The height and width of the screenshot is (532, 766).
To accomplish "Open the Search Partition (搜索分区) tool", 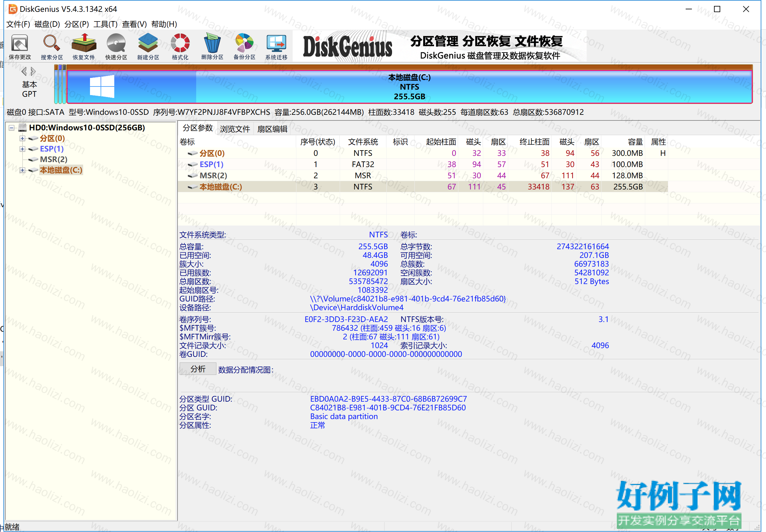I will point(52,47).
